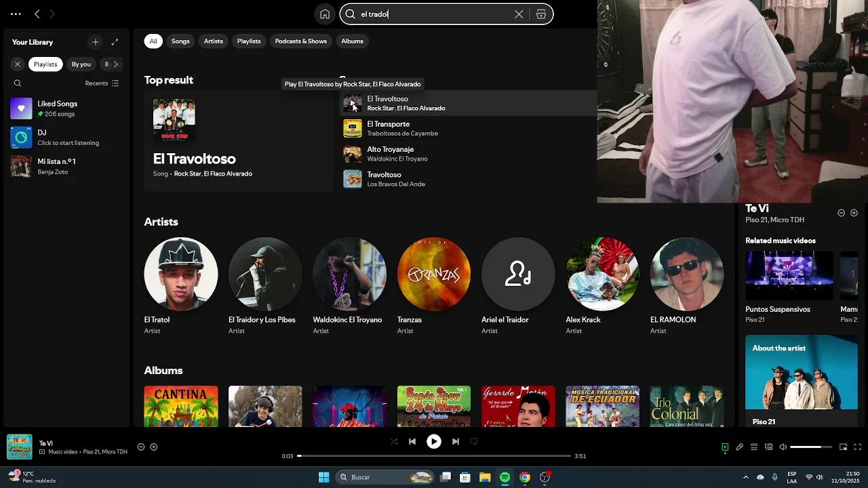Show lyrics with microphone icon
The image size is (868, 488).
(x=740, y=447)
